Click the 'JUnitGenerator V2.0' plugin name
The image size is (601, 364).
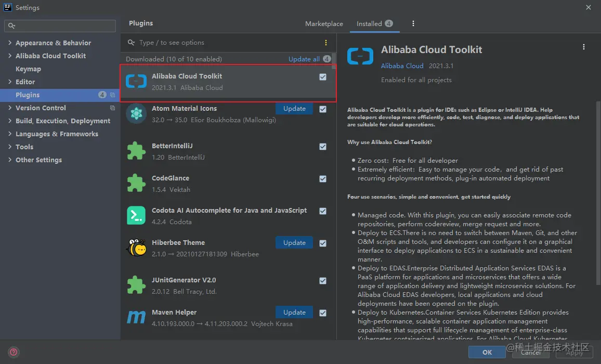point(184,280)
